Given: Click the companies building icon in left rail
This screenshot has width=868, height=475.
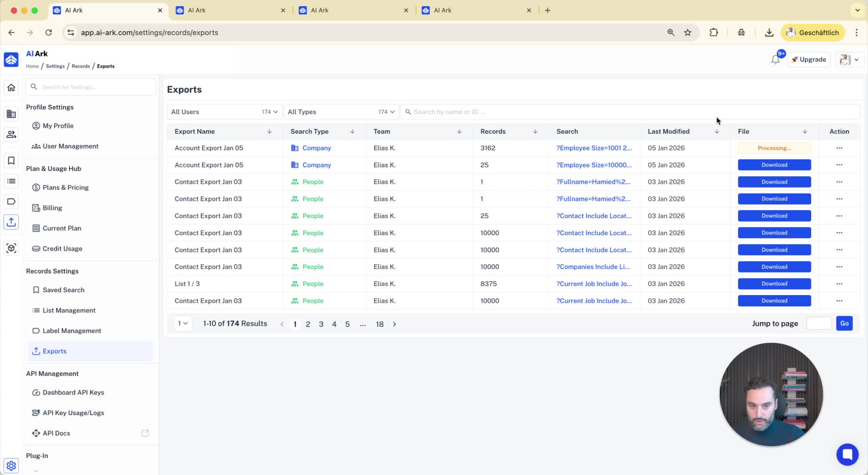Looking at the screenshot, I should (x=11, y=114).
